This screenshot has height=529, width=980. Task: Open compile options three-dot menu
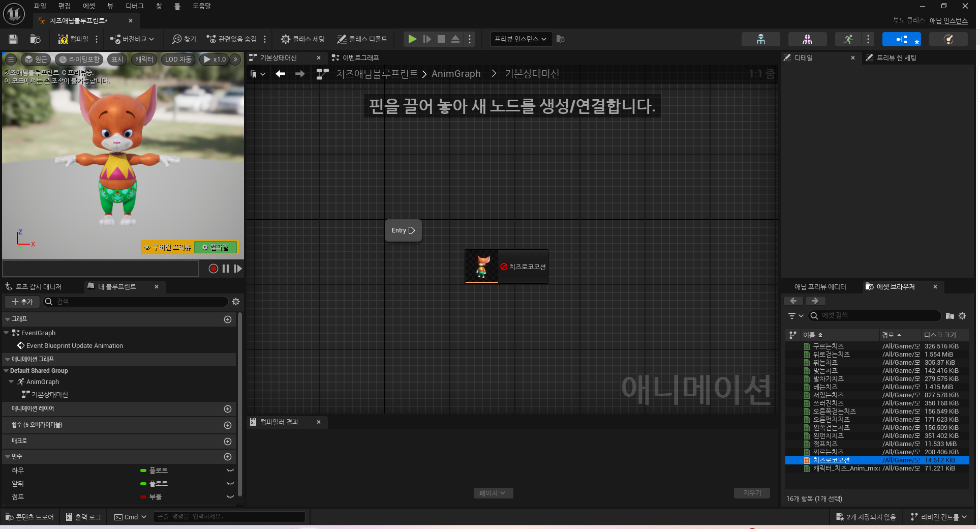[97, 39]
